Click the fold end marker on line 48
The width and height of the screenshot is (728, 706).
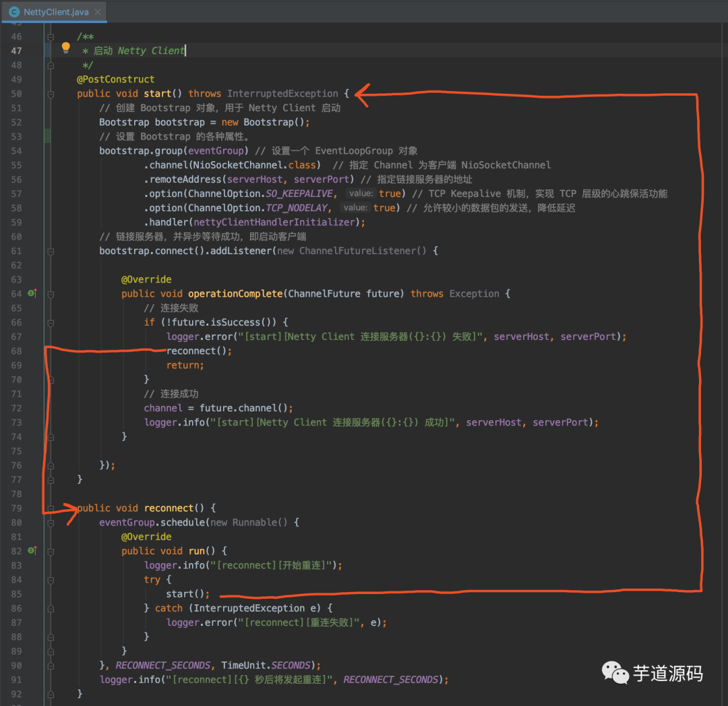51,65
